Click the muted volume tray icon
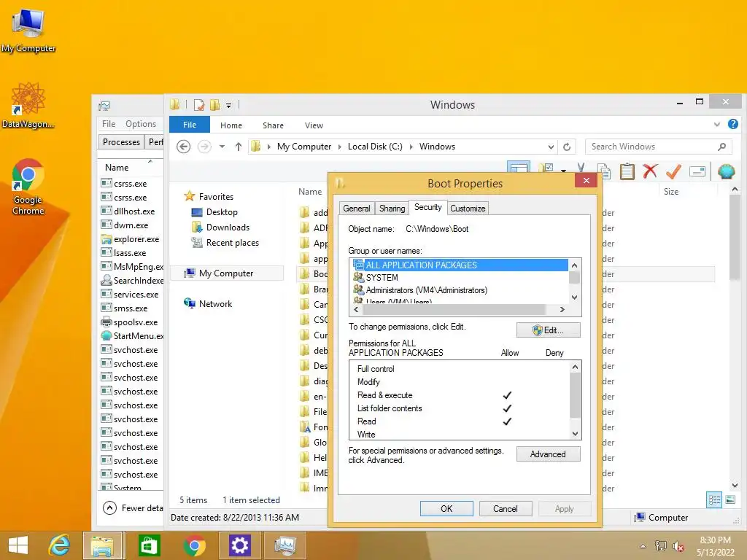The image size is (747, 560). (x=678, y=546)
